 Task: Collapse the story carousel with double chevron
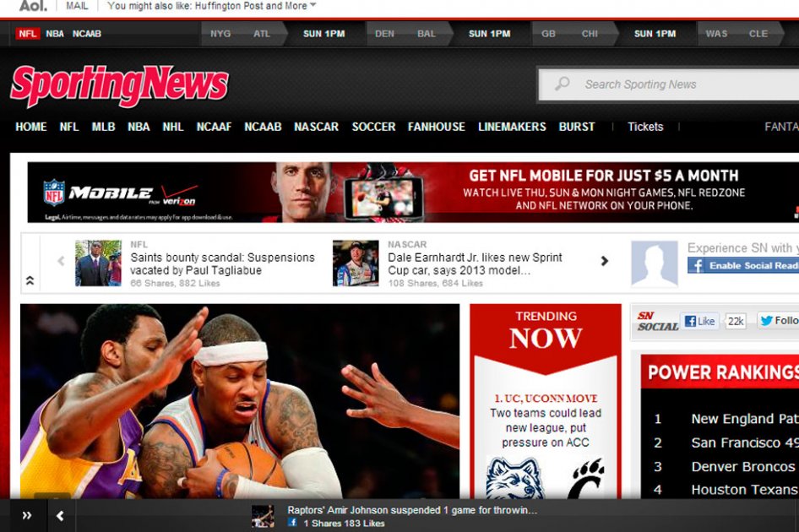point(30,280)
